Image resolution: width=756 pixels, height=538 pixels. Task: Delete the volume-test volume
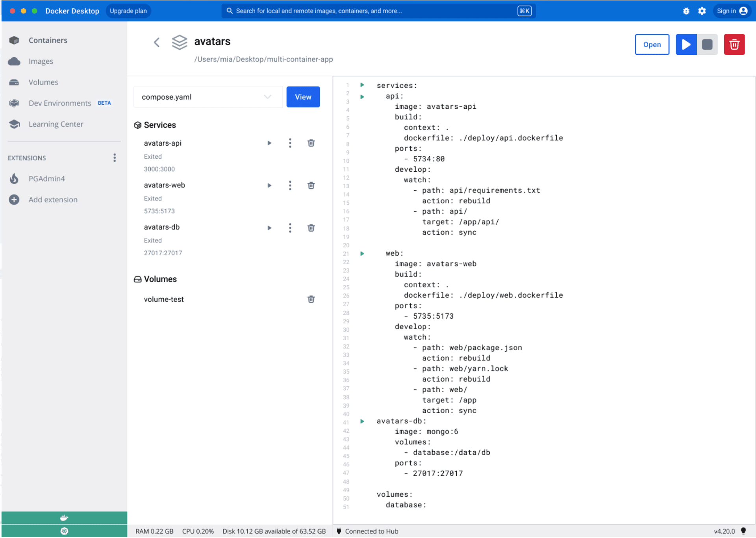pos(311,299)
